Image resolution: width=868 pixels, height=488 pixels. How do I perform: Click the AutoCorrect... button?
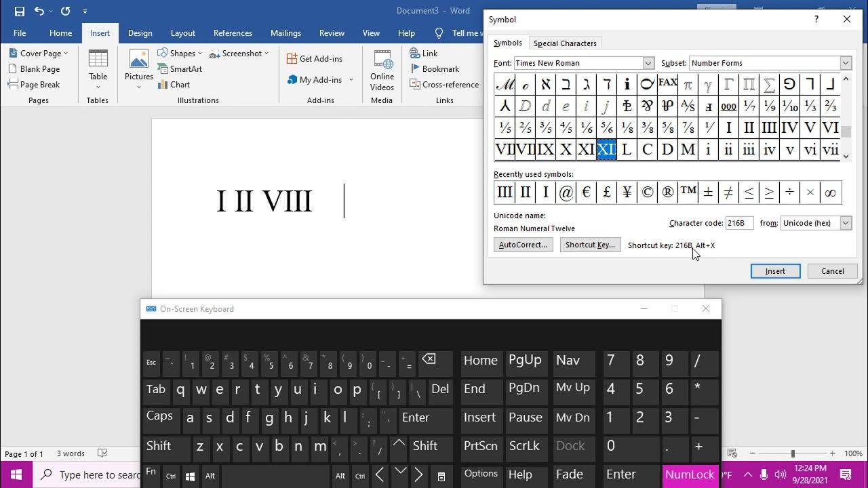pos(523,245)
